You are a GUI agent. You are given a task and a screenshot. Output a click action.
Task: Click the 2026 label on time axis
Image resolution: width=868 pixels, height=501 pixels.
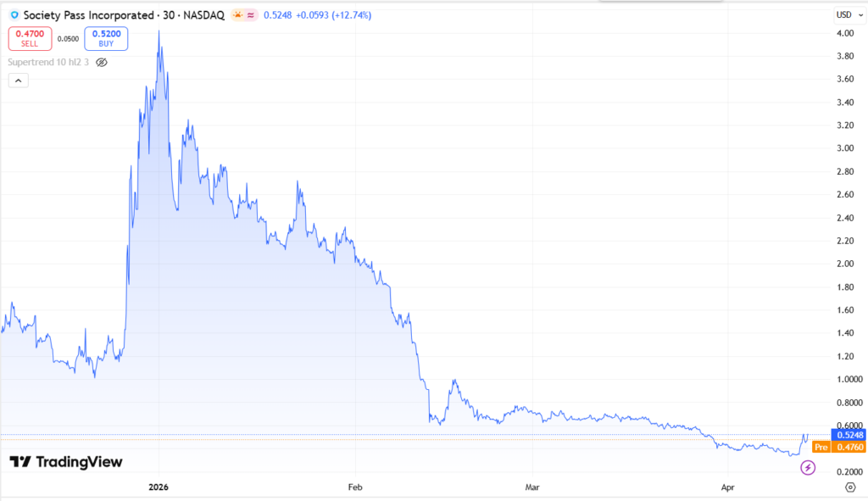pyautogui.click(x=159, y=487)
